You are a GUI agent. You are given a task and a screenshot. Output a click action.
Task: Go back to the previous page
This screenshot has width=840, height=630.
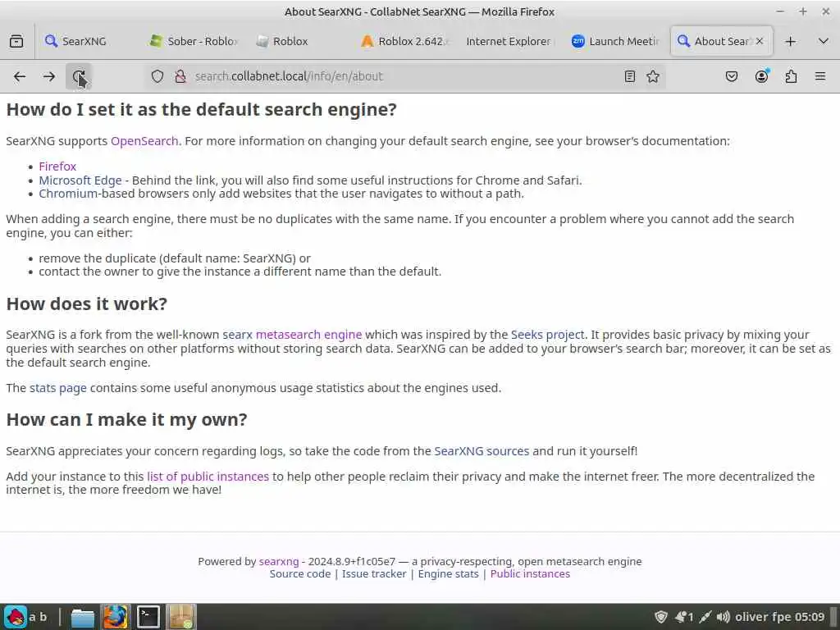20,76
